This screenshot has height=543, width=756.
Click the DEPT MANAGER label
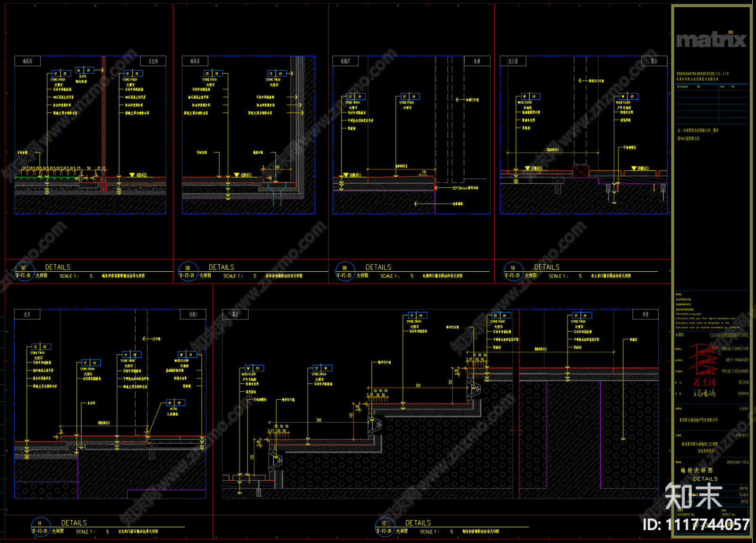(x=737, y=360)
